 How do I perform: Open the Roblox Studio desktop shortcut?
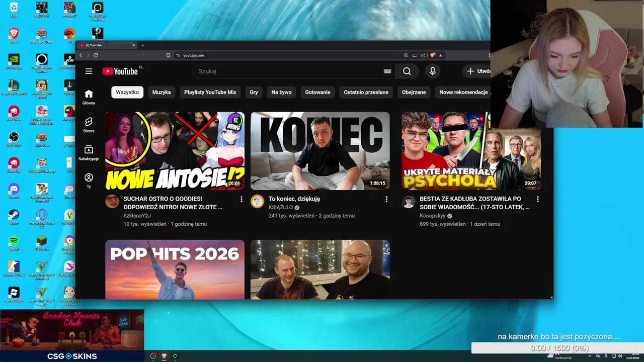(x=14, y=295)
